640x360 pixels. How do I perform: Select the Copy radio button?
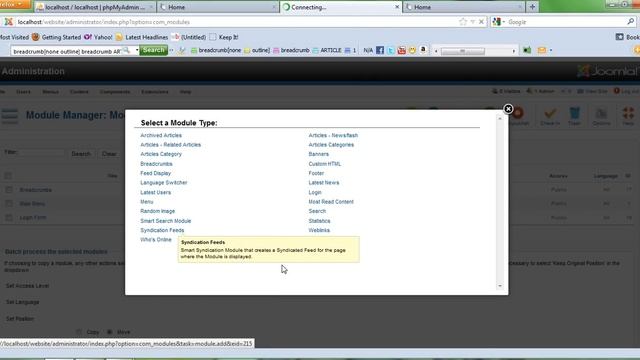[79, 332]
